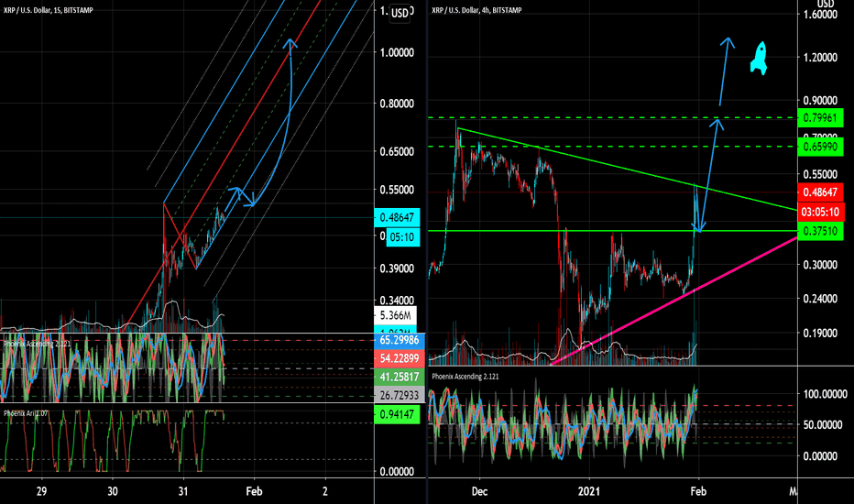Click the 1.00000 price on left axis
The height and width of the screenshot is (504, 854).
pos(397,53)
